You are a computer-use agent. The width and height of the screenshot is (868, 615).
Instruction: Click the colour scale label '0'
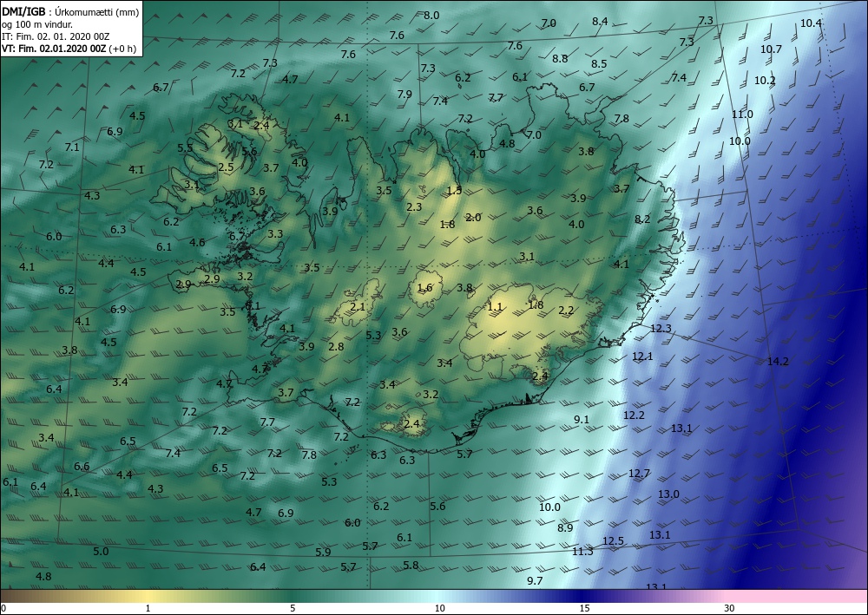click(3, 608)
